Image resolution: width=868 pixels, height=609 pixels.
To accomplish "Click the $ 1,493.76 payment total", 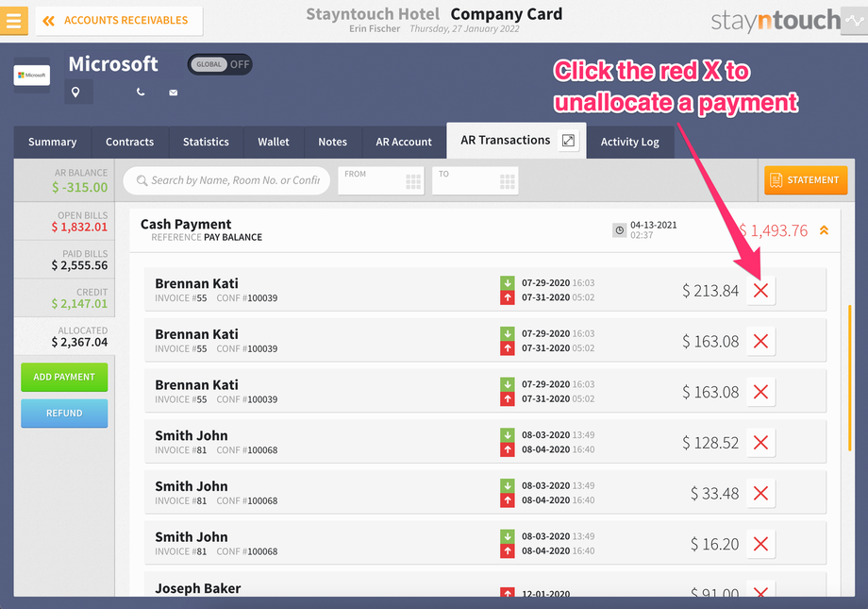I will [x=774, y=230].
